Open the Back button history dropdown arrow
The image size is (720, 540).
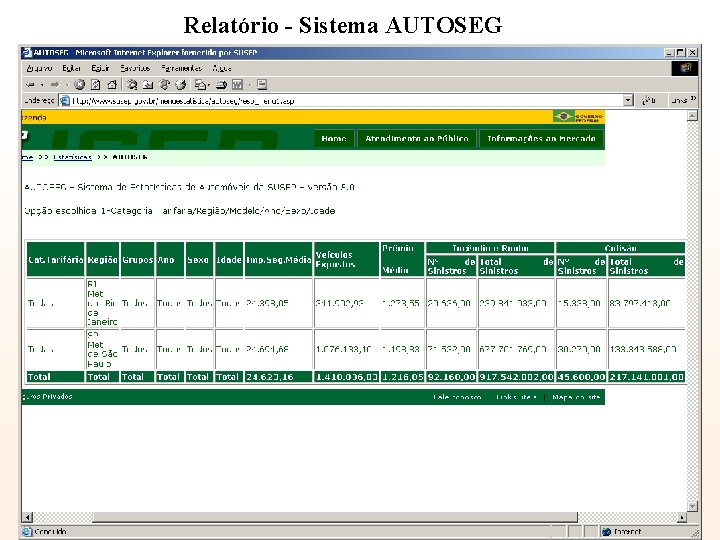pos(42,85)
